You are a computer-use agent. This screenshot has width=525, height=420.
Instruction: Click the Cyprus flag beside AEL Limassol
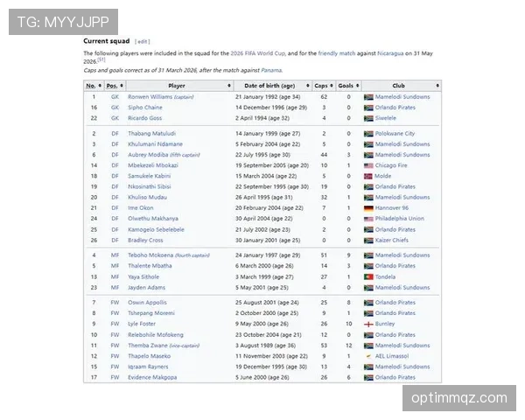coord(368,356)
